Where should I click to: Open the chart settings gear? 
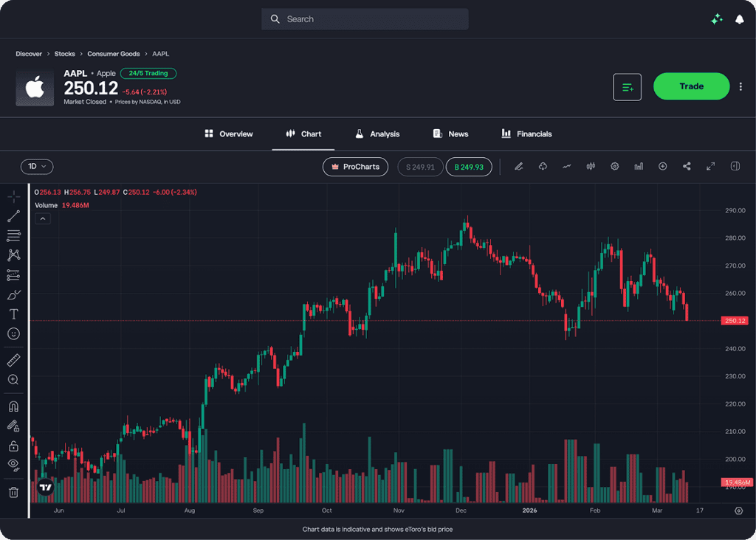tap(614, 167)
